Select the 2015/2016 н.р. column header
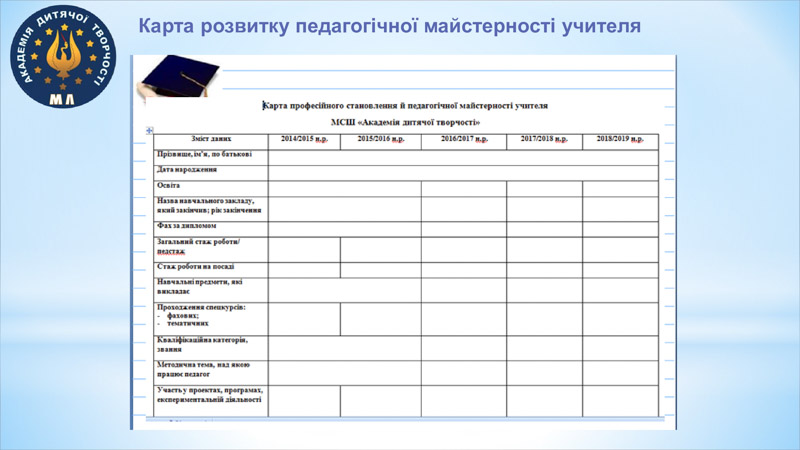Screen dimensions: 800x450 [381, 142]
